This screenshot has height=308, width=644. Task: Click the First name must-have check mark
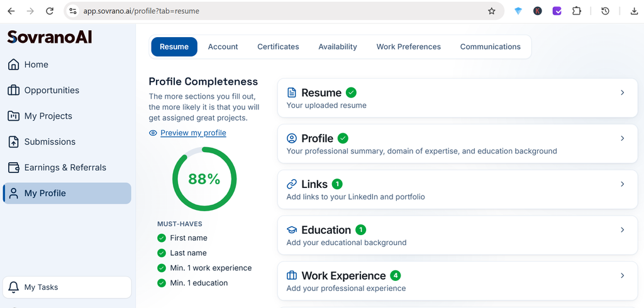[x=162, y=238]
